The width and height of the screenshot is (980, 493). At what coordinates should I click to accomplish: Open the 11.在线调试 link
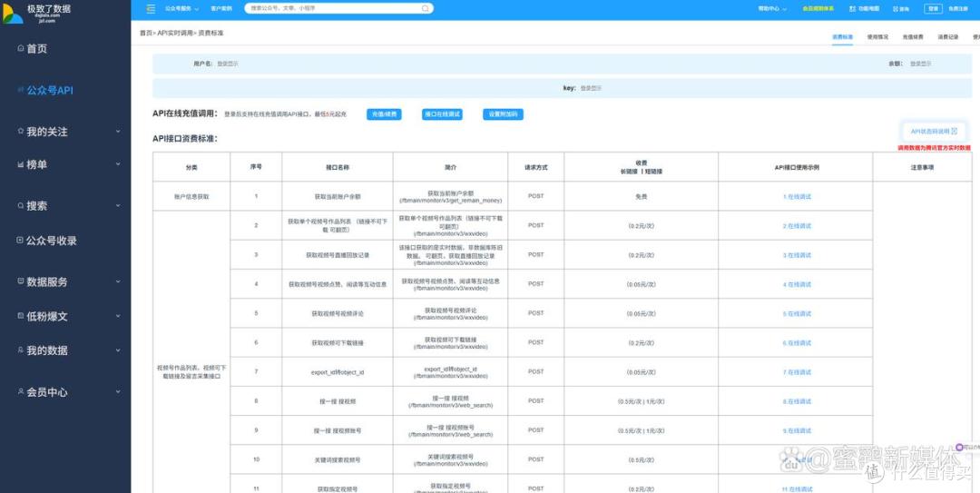coord(797,488)
